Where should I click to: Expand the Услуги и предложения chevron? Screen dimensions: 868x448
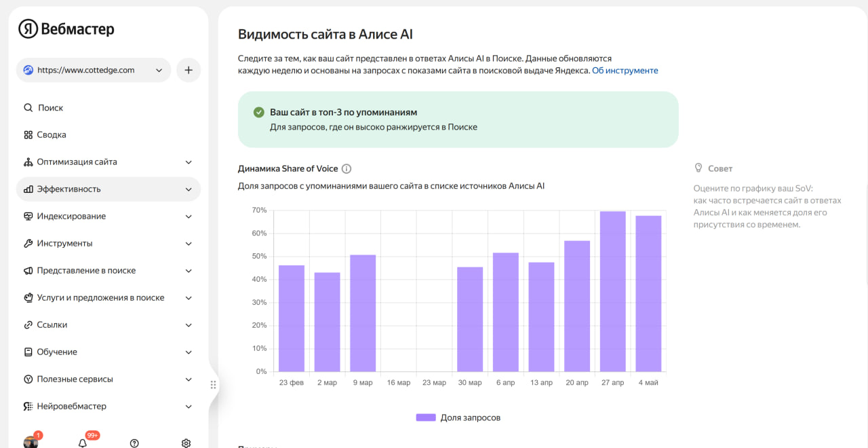point(189,298)
